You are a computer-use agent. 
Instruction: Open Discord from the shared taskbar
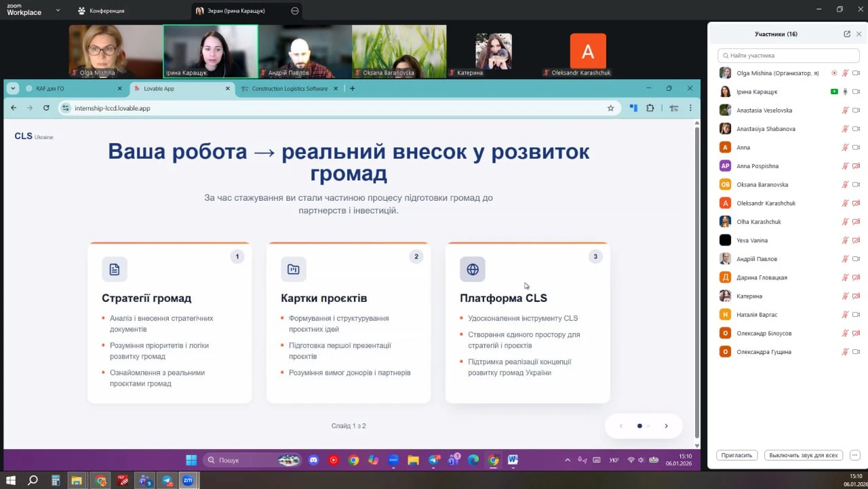pos(313,460)
